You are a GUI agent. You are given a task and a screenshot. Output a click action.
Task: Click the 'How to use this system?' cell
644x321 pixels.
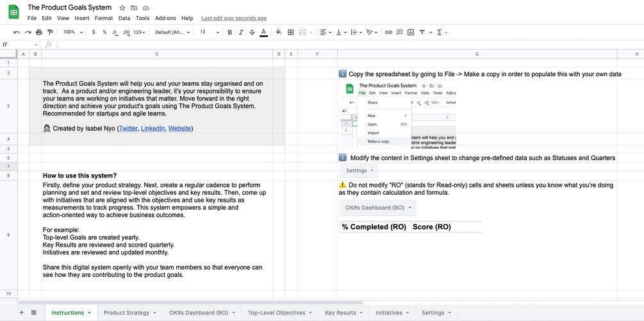point(157,176)
